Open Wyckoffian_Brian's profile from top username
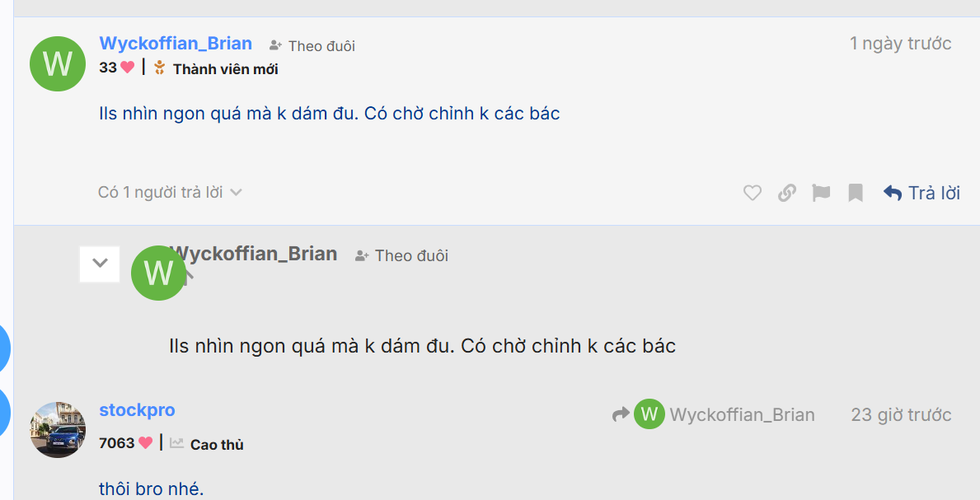Viewport: 980px width, 500px height. (x=176, y=44)
